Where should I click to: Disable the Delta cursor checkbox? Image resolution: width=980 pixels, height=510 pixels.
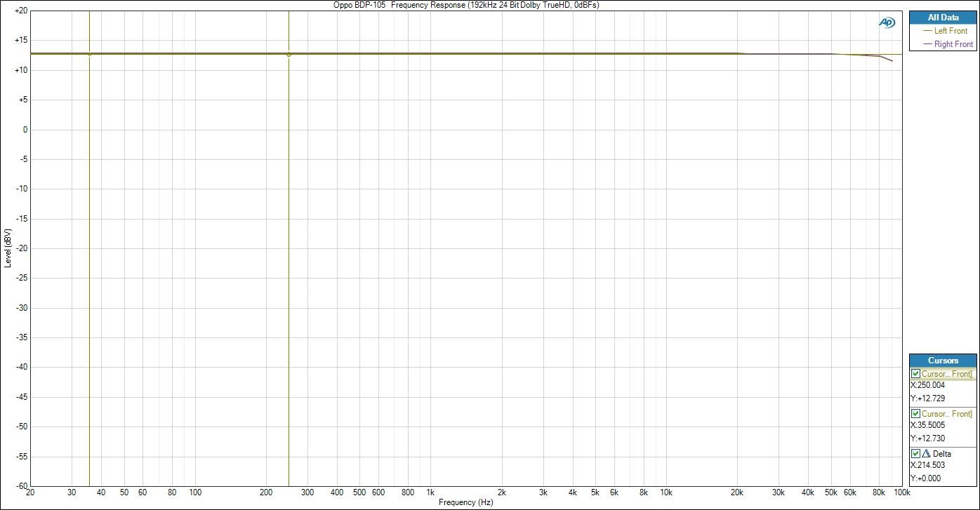[x=915, y=453]
